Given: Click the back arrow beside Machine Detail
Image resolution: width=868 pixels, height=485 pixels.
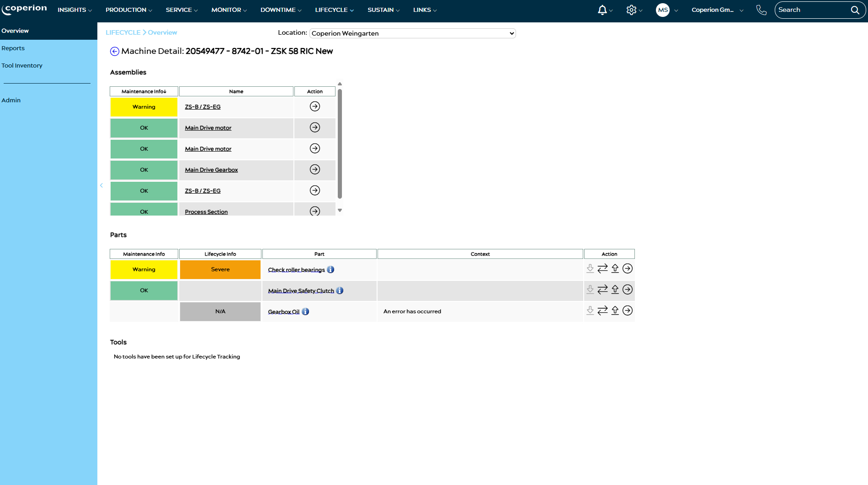Looking at the screenshot, I should tap(115, 52).
